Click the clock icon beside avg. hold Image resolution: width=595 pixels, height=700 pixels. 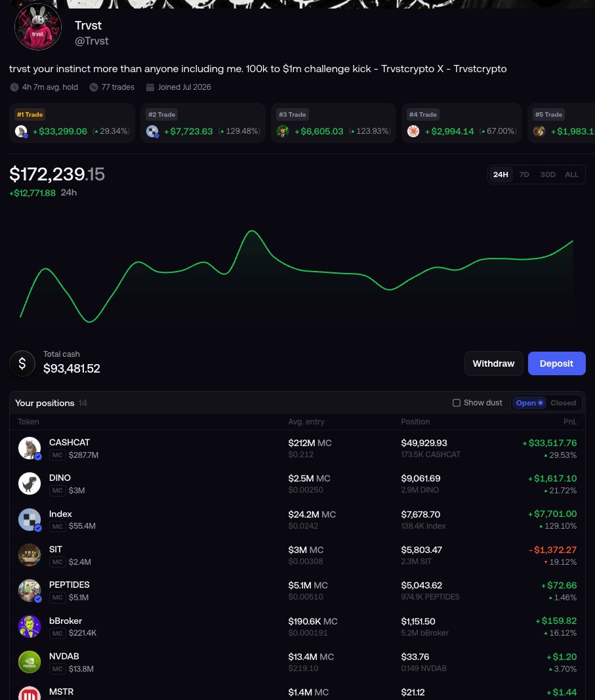pos(14,87)
